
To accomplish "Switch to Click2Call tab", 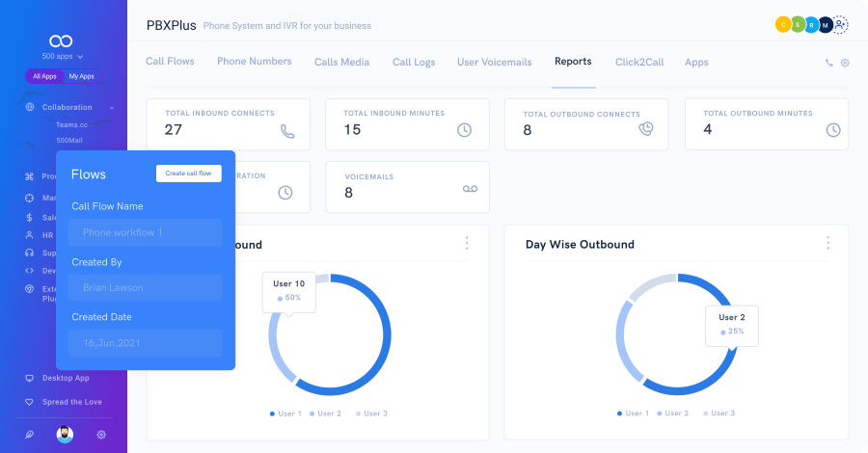I will tap(639, 62).
